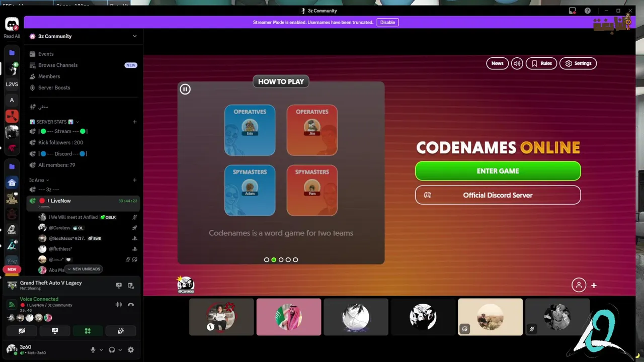644x362 pixels.
Task: Open the Codenames Rules
Action: coord(541,63)
